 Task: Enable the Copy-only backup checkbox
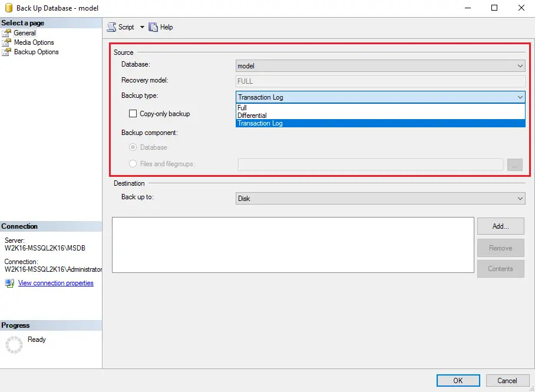click(x=133, y=114)
